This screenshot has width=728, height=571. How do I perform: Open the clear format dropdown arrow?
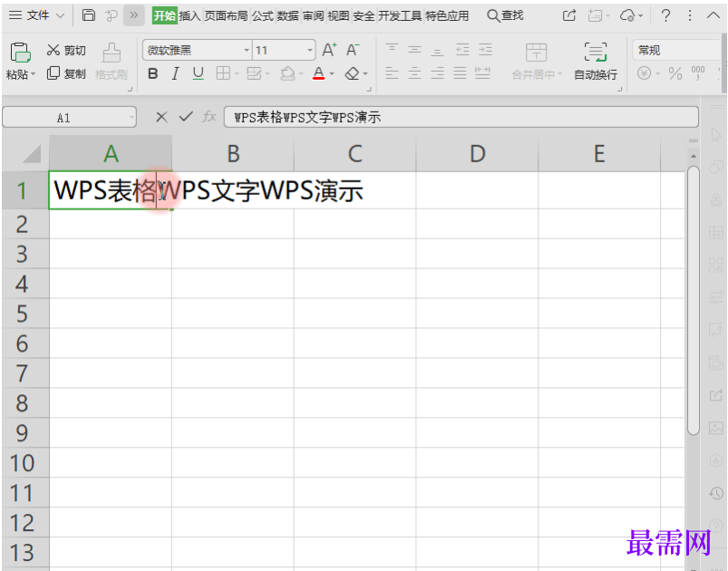(365, 73)
